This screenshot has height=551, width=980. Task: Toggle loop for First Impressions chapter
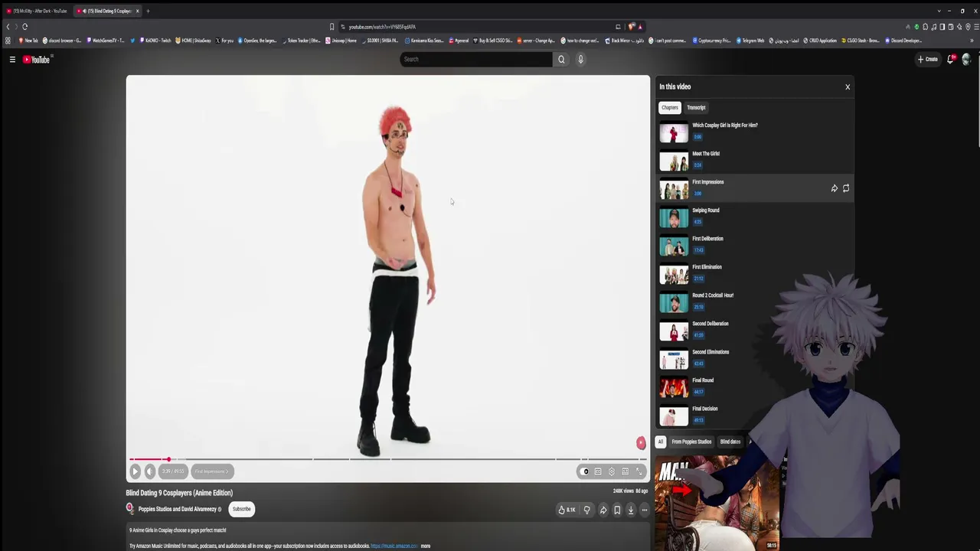pyautogui.click(x=846, y=188)
